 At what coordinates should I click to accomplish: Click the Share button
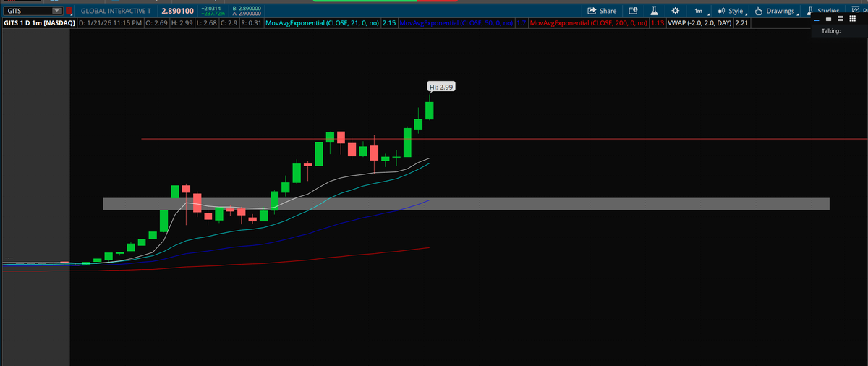click(602, 12)
